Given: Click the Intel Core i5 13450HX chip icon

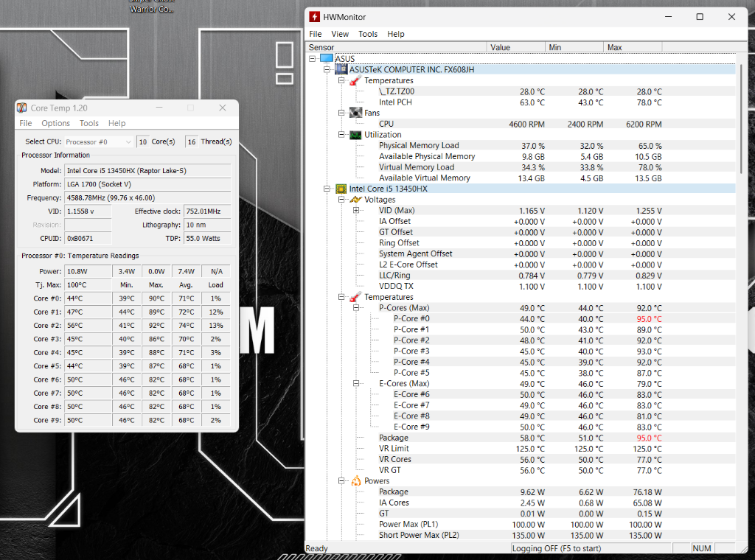Looking at the screenshot, I should [x=341, y=189].
